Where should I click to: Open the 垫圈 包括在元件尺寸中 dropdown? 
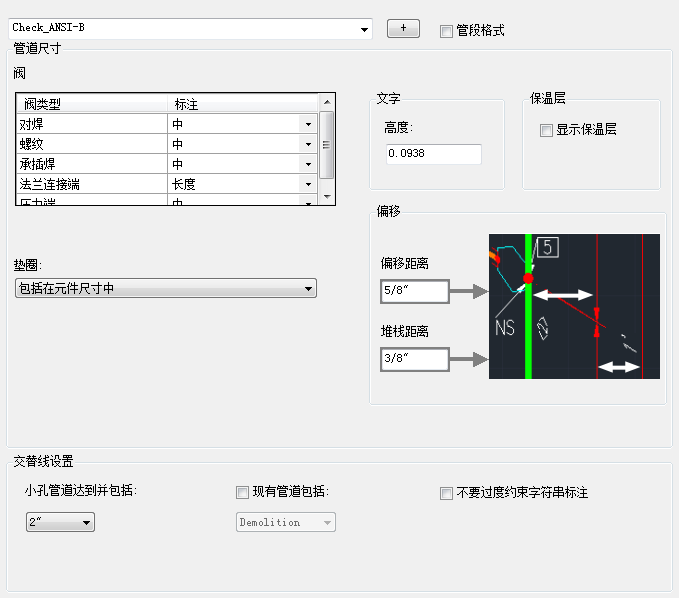tap(166, 288)
